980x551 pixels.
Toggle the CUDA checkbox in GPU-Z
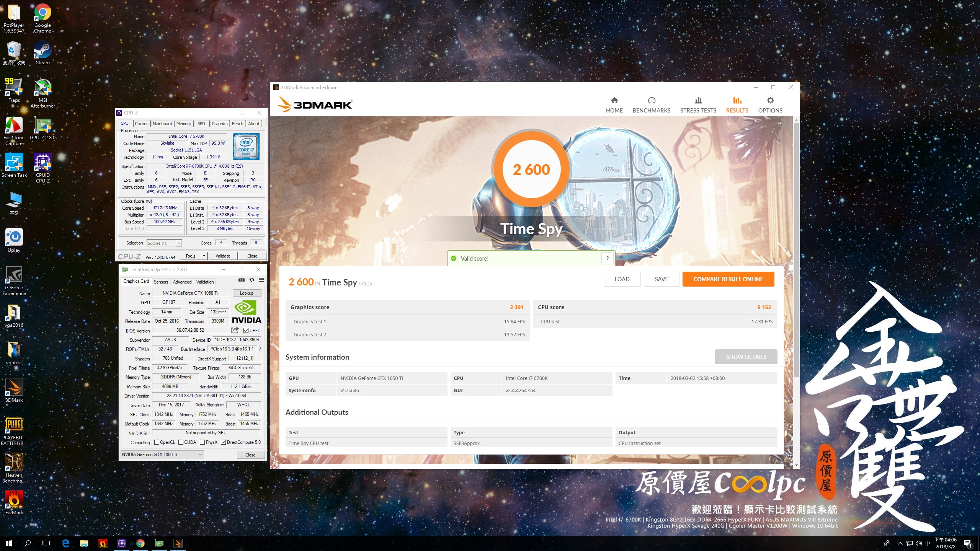(x=181, y=442)
